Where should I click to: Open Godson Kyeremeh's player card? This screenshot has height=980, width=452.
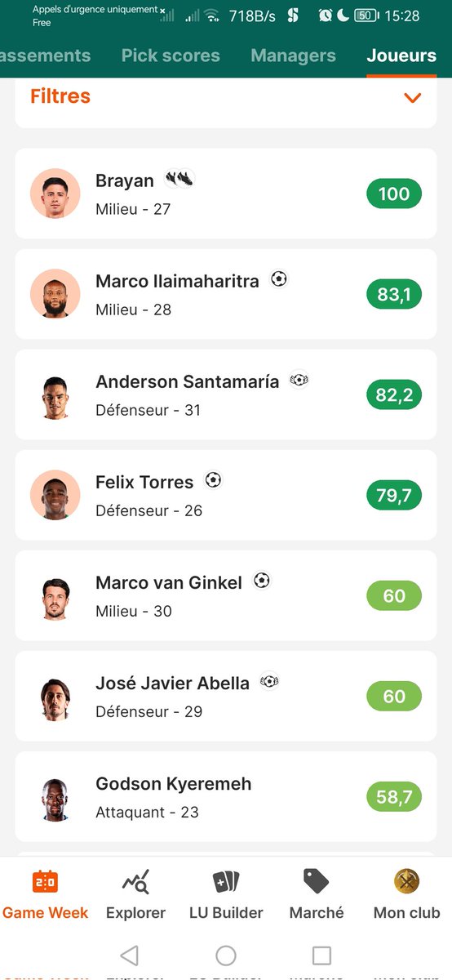tap(226, 797)
